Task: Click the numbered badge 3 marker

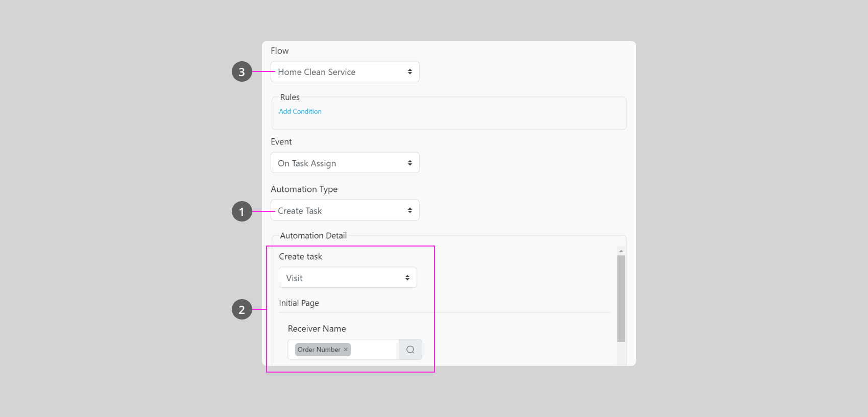Action: [242, 72]
